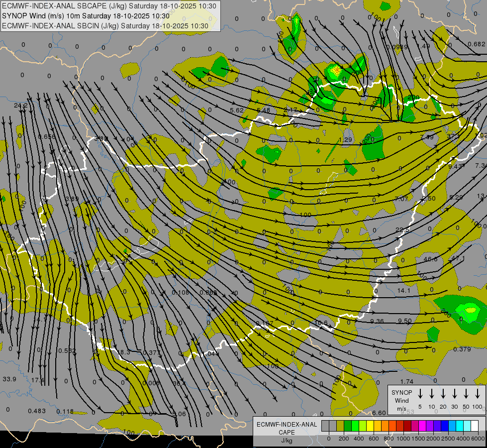Click the 20 m/s wind arrow in legend
The image size is (487, 448).
pos(443,394)
